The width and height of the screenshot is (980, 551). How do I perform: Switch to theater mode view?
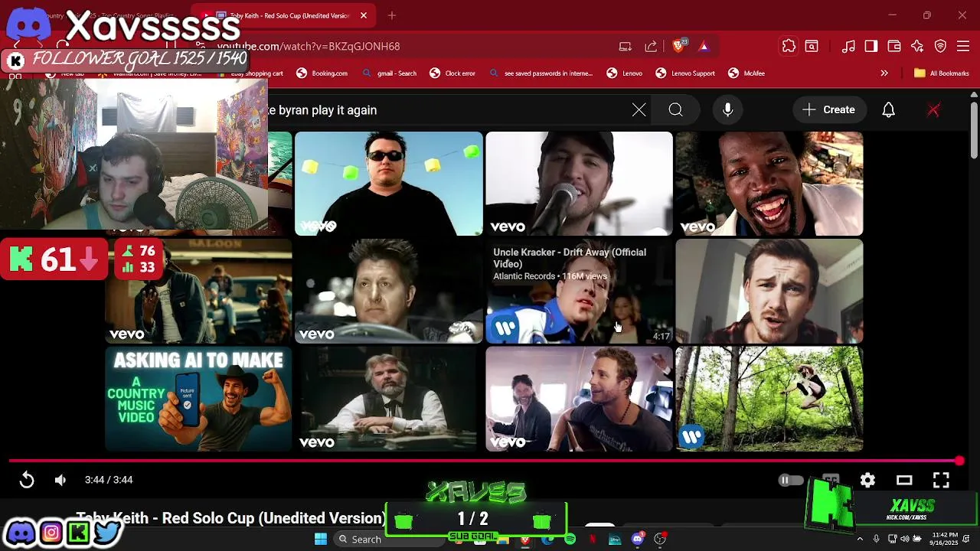(904, 480)
